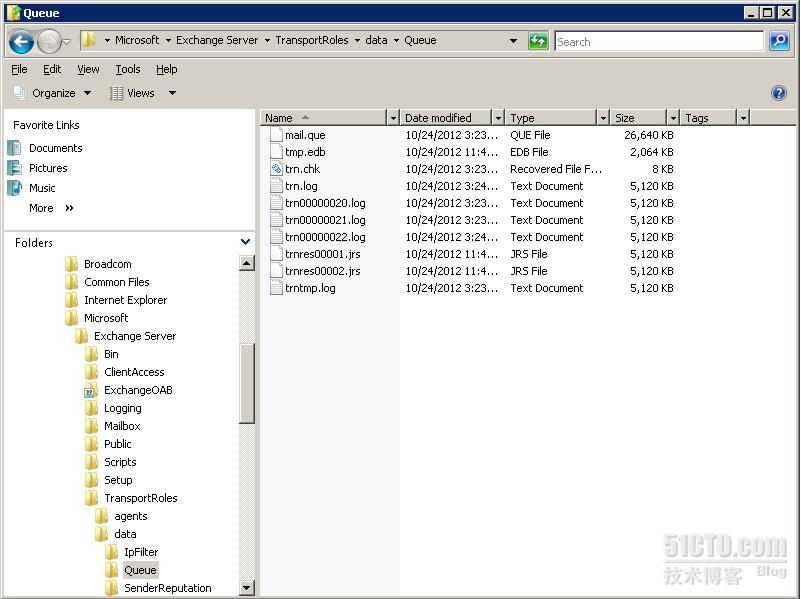Open the Date modified column dropdown
Image resolution: width=801 pixels, height=599 pixels.
point(498,118)
